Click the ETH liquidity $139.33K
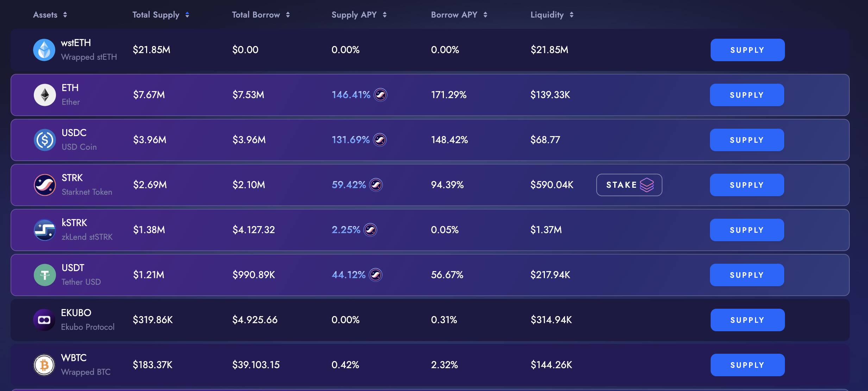The height and width of the screenshot is (391, 868). coord(550,95)
